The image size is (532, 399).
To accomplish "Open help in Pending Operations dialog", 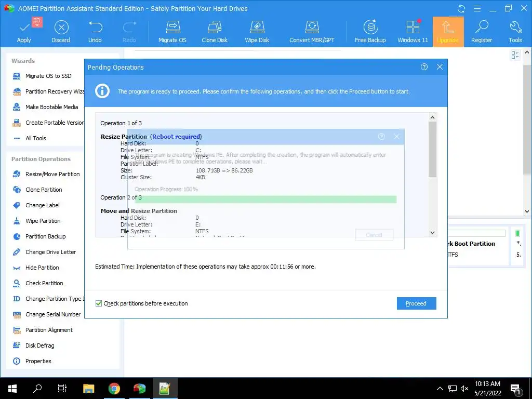I will (424, 67).
